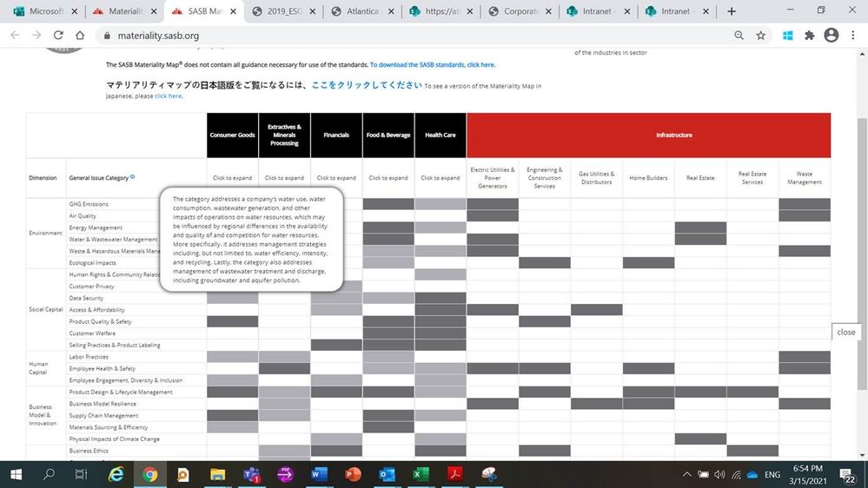Go back to the previous page
This screenshot has width=868, height=488.
click(15, 35)
